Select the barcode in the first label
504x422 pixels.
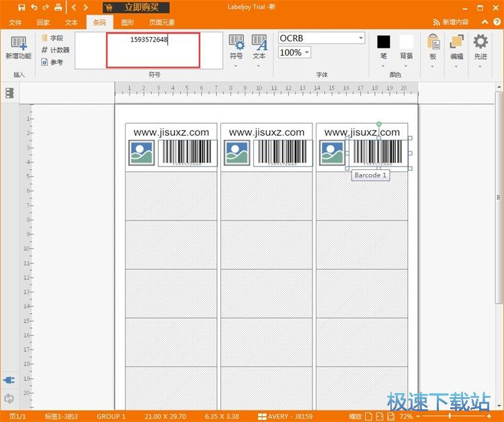coord(187,153)
